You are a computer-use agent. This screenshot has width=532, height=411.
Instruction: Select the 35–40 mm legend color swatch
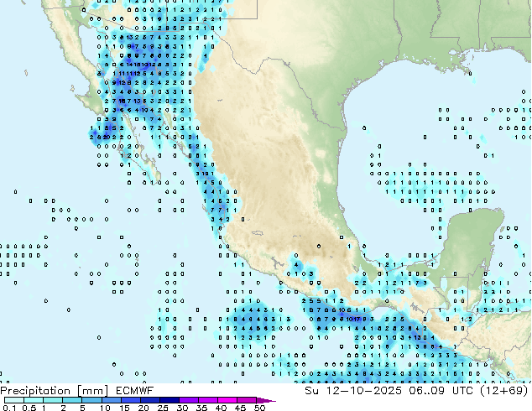click(208, 400)
